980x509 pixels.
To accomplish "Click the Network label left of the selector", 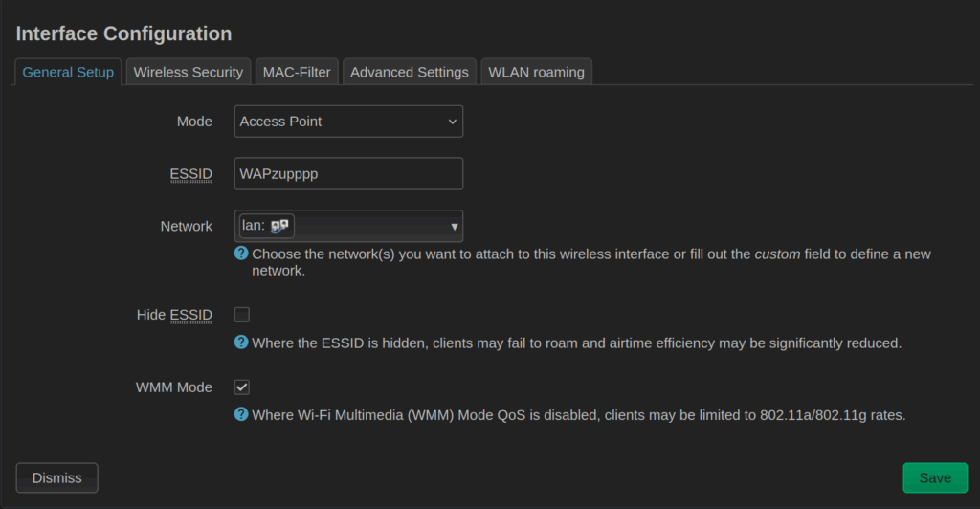I will pos(186,227).
